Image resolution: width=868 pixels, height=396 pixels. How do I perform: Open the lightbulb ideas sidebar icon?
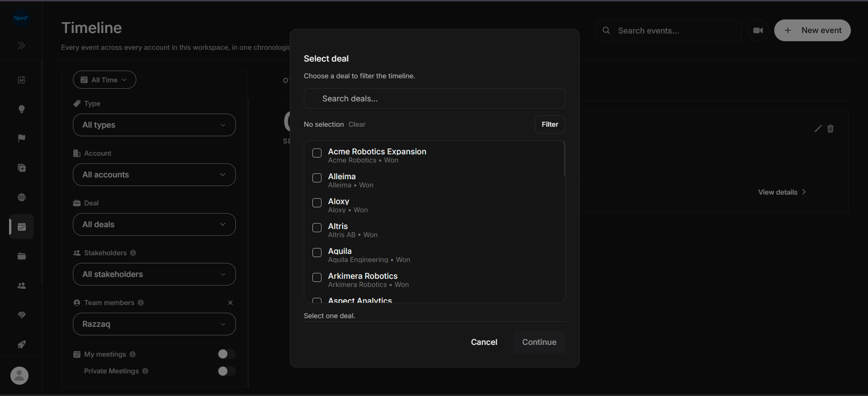click(21, 109)
